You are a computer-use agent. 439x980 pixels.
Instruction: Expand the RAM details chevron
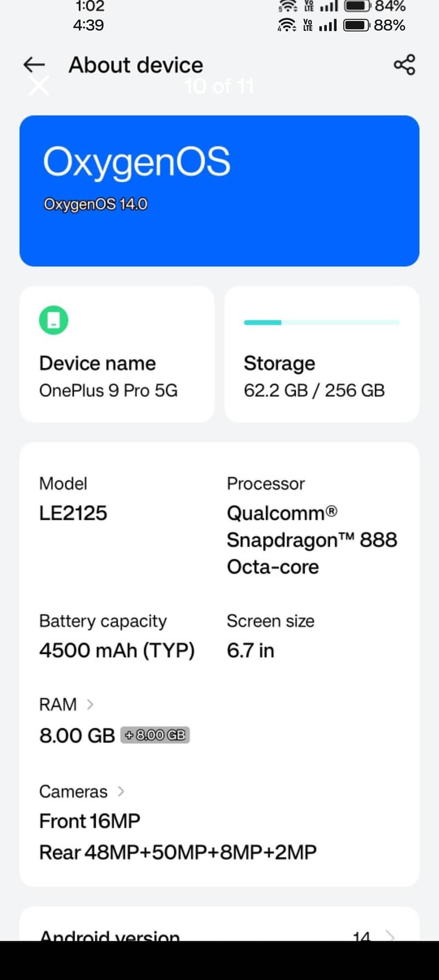tap(91, 704)
